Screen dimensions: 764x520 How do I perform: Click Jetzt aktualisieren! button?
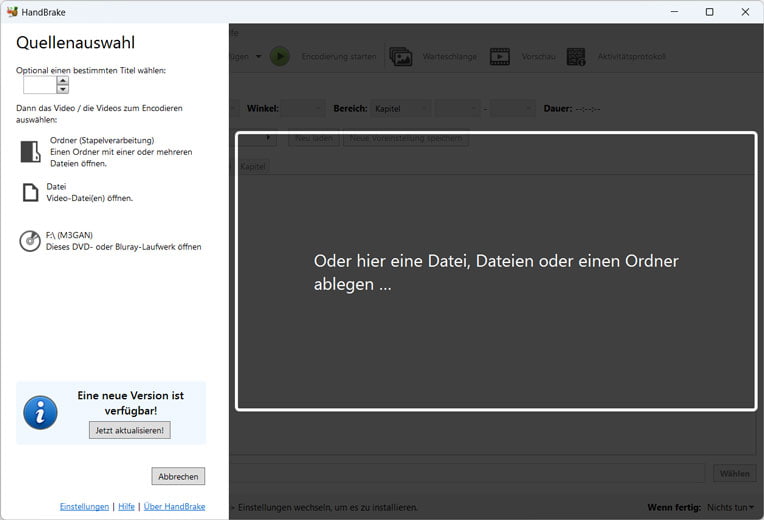[x=130, y=430]
